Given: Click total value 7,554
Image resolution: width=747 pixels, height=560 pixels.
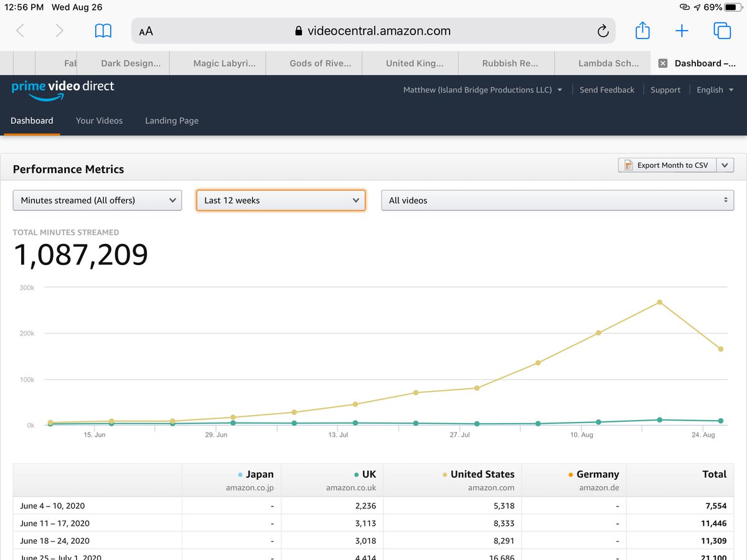Looking at the screenshot, I should pyautogui.click(x=716, y=506).
